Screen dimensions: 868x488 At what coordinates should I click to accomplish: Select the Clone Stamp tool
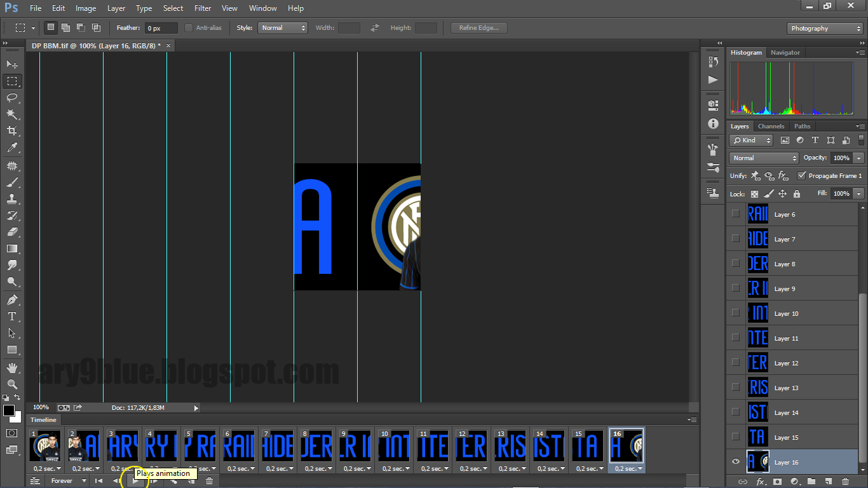tap(12, 198)
